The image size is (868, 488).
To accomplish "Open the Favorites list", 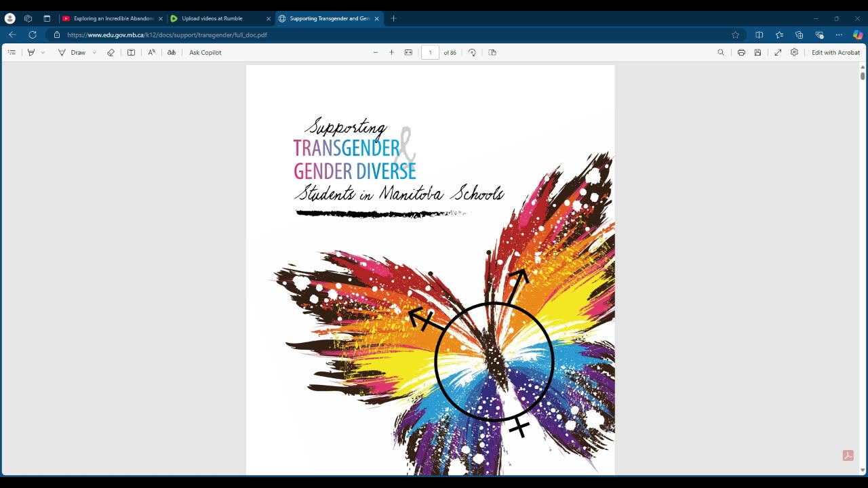I will [x=779, y=35].
